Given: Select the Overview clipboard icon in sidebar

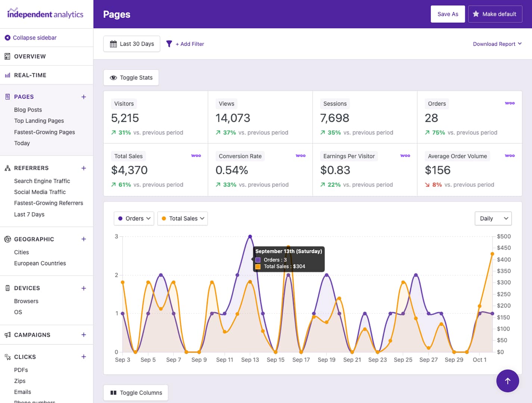Looking at the screenshot, I should pos(7,56).
